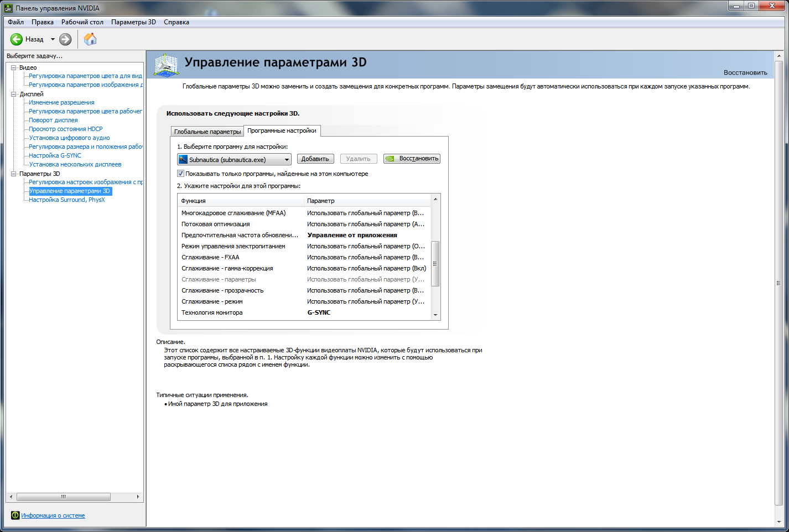
Task: Click task tree horizontal scrollbar thumb
Action: pyautogui.click(x=63, y=497)
